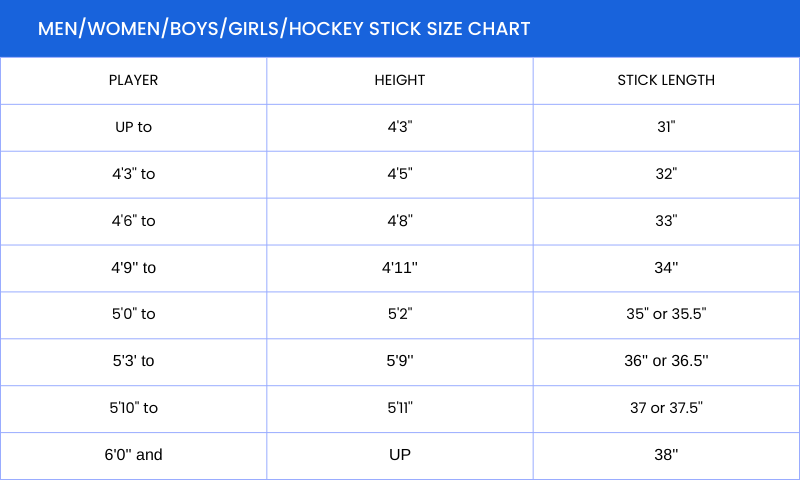Screen dimensions: 800x480
Task: Click the "5'10" to" player cell
Action: coord(133,408)
